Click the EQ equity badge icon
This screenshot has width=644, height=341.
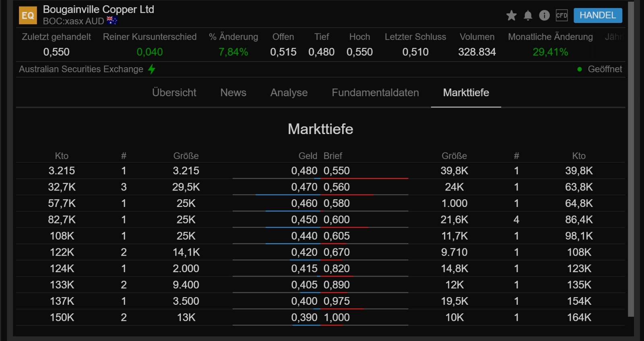(x=28, y=15)
